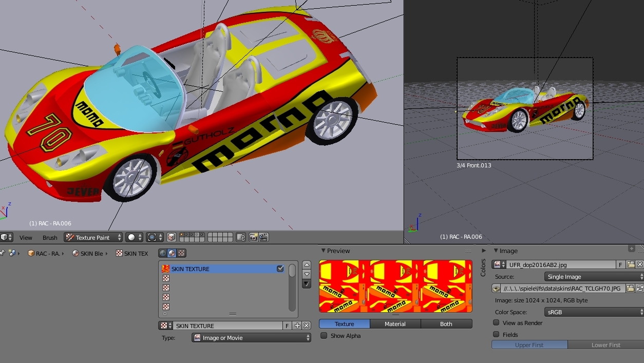This screenshot has width=644, height=363.
Task: Click the second scene layer grid block
Action: pyautogui.click(x=220, y=237)
